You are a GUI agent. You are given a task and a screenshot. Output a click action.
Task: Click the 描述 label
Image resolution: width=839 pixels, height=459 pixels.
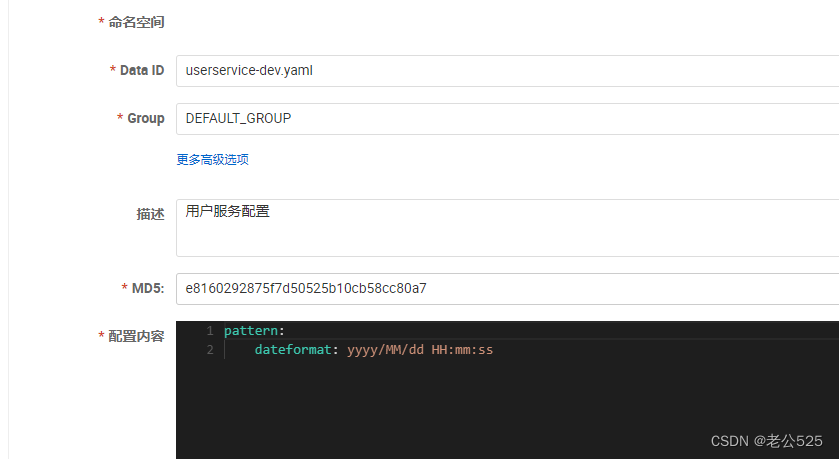[150, 214]
